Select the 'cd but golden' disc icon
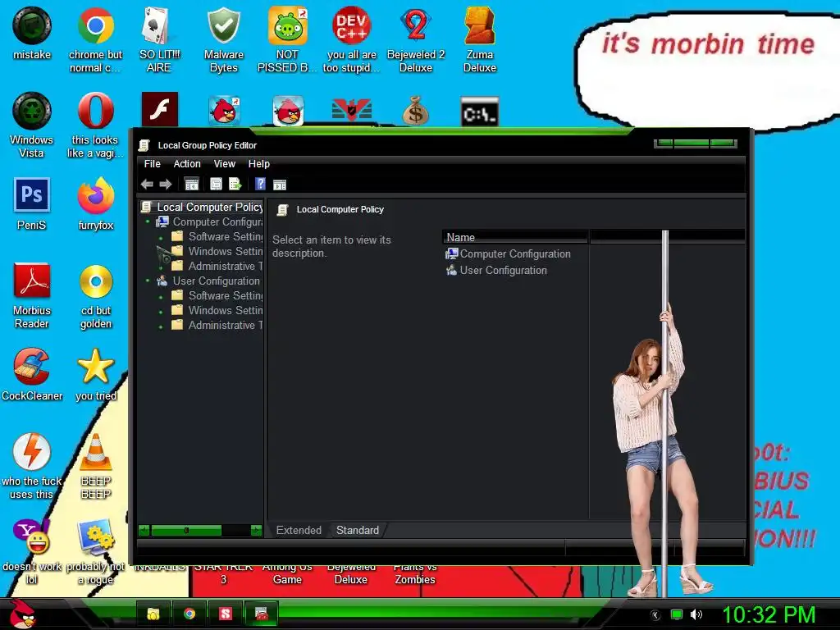This screenshot has width=840, height=630. (x=95, y=295)
